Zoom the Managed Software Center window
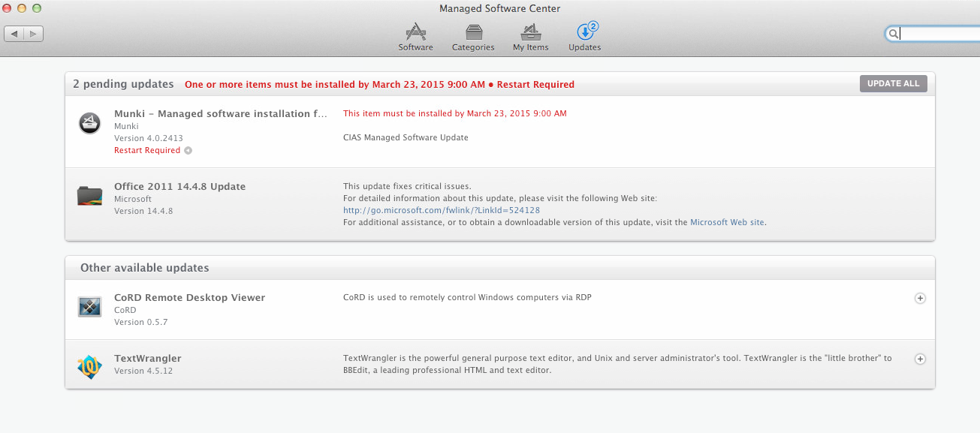 pos(36,8)
